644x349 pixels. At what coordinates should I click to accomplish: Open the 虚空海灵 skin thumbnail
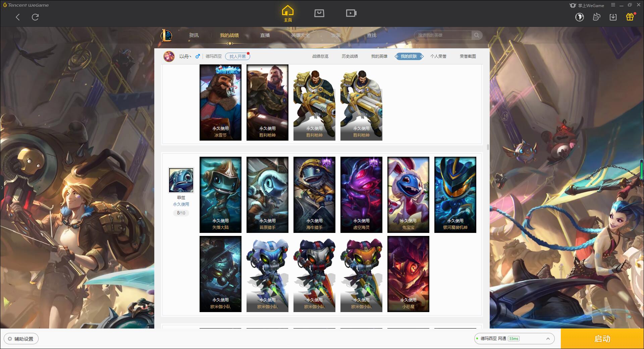point(361,195)
